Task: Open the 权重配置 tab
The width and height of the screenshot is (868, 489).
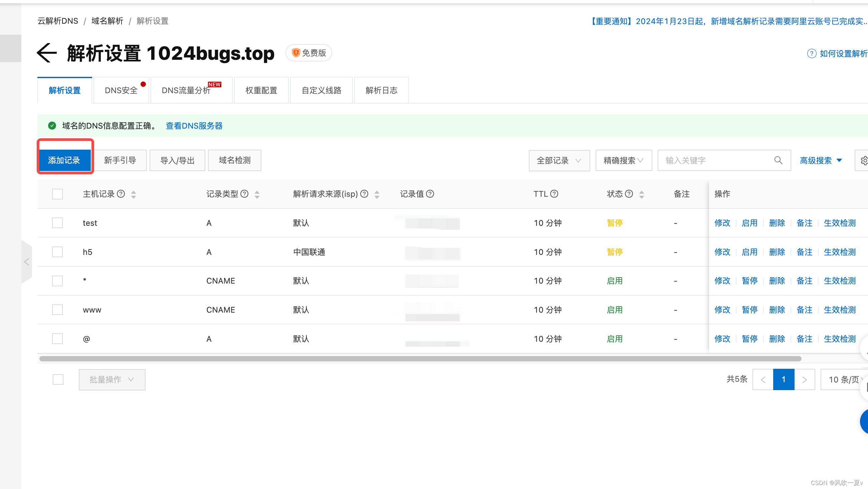Action: 261,91
